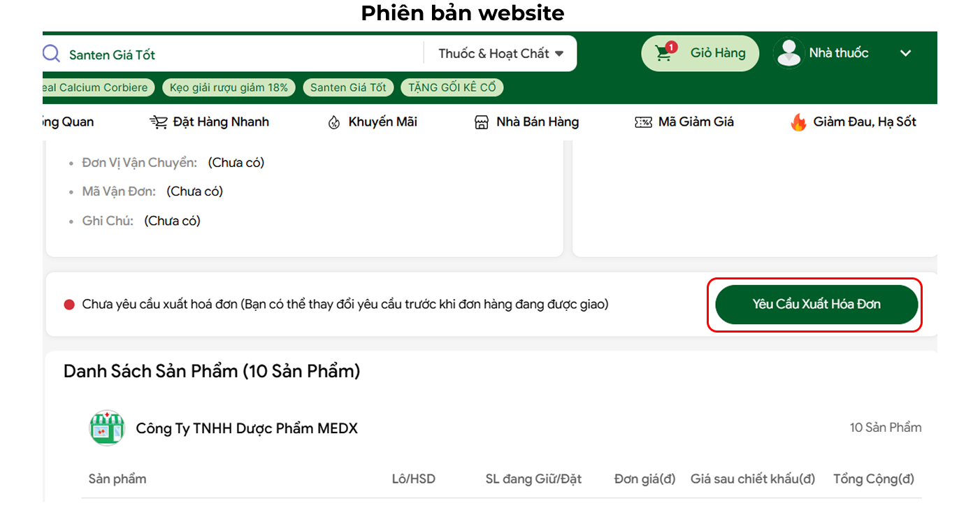This screenshot has height=531, width=980.
Task: Click the search magnifier icon
Action: pos(51,54)
